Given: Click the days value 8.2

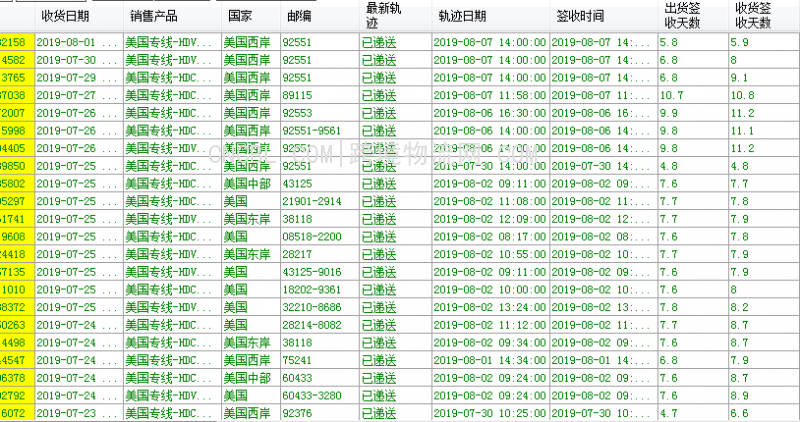Looking at the screenshot, I should point(764,307).
